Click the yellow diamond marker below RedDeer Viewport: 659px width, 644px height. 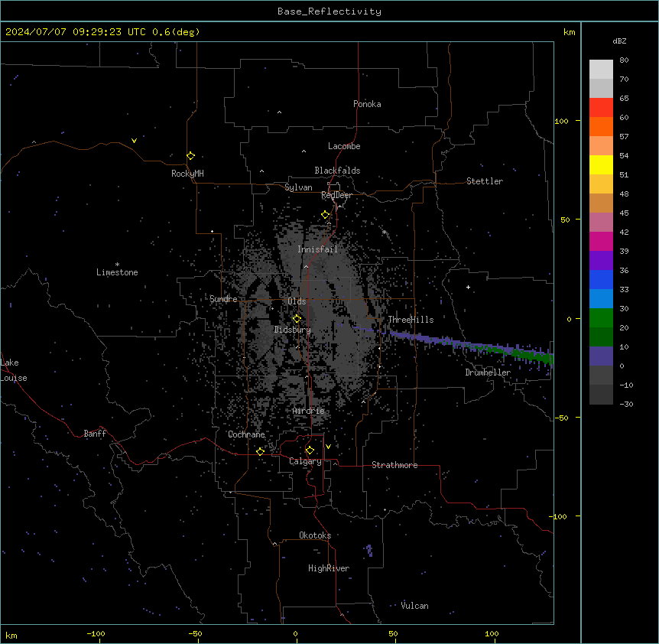[x=326, y=215]
